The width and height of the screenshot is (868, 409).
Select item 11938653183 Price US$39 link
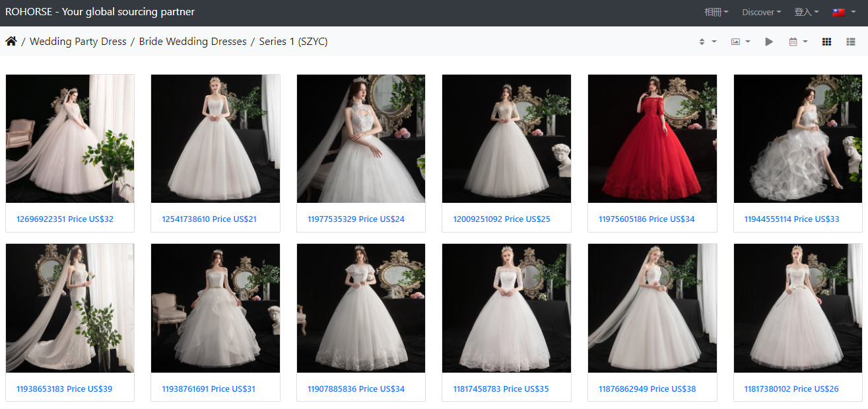pyautogui.click(x=64, y=389)
